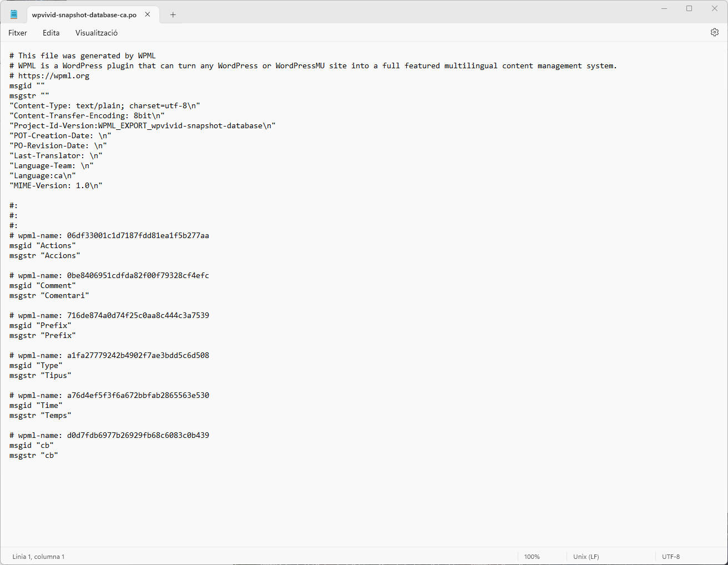728x565 pixels.
Task: Open the Fitxer menu
Action: [x=18, y=33]
